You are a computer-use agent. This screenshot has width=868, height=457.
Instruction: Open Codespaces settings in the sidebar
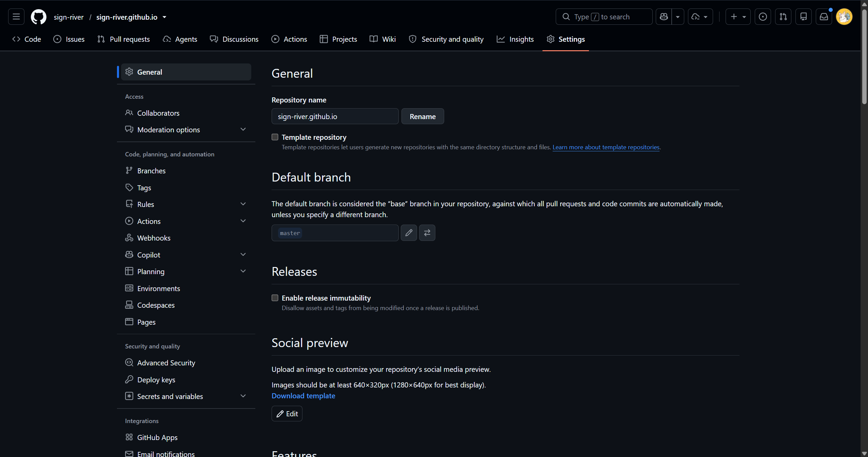186,305
